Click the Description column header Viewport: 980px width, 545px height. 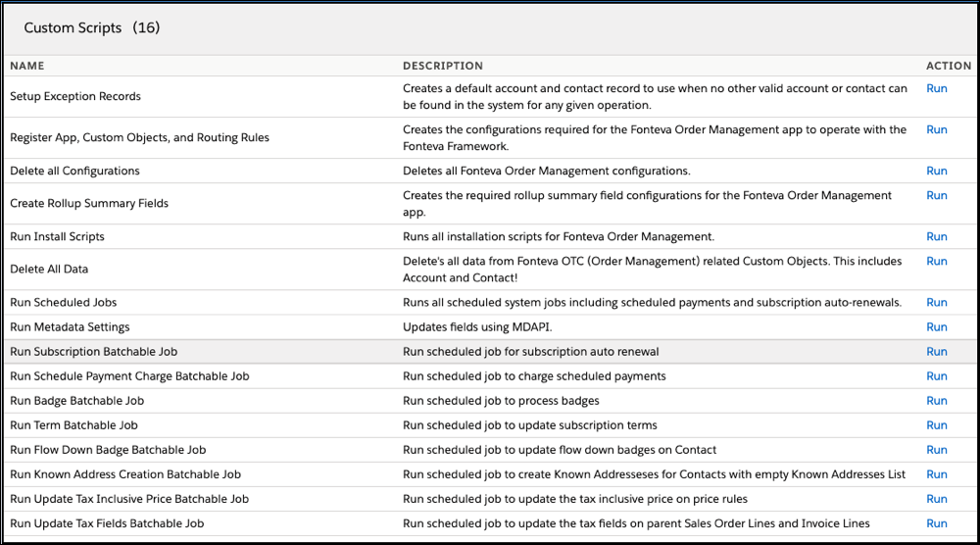tap(442, 66)
